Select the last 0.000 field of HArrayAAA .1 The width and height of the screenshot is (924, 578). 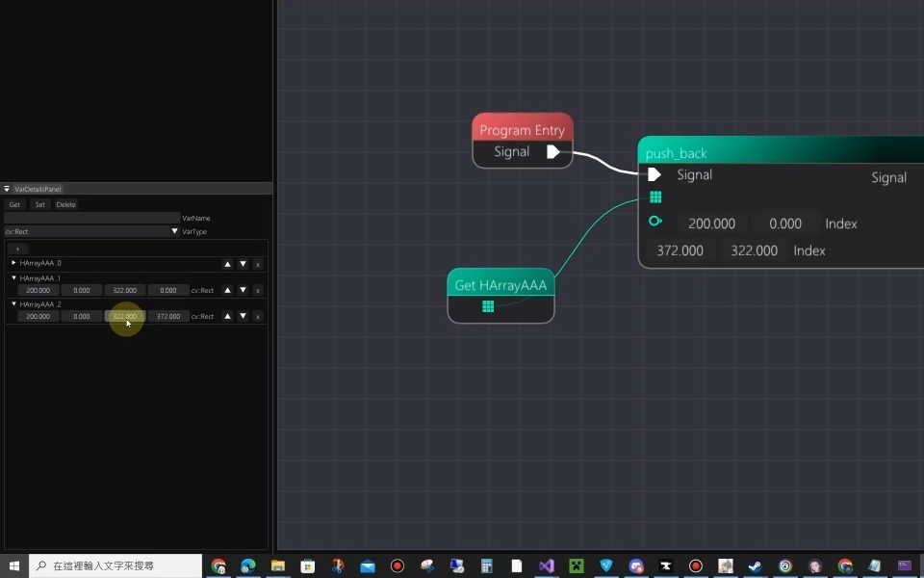(x=168, y=290)
